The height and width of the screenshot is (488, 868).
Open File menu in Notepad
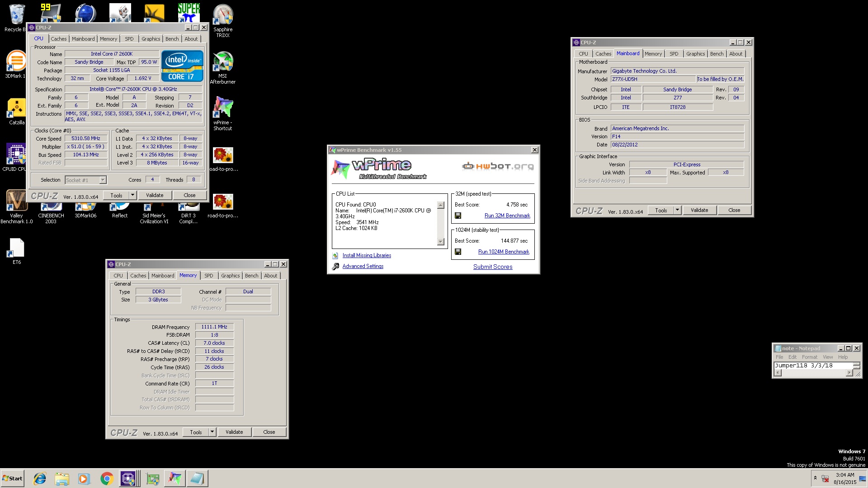[779, 357]
